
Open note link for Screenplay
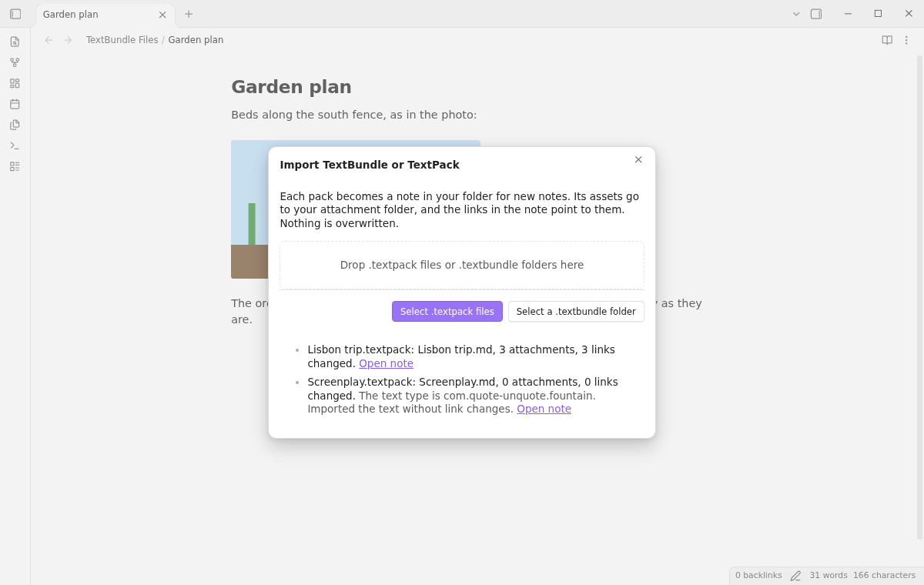coord(544,409)
